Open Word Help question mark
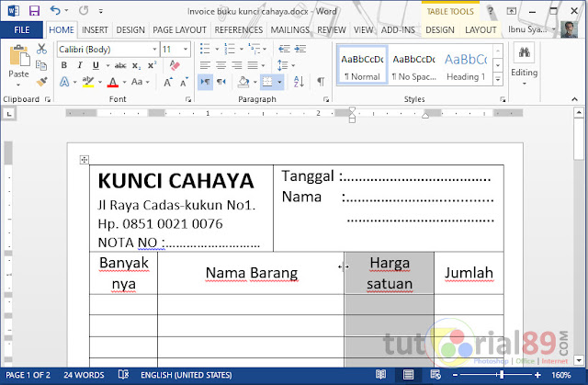This screenshot has width=588, height=385. pos(491,11)
